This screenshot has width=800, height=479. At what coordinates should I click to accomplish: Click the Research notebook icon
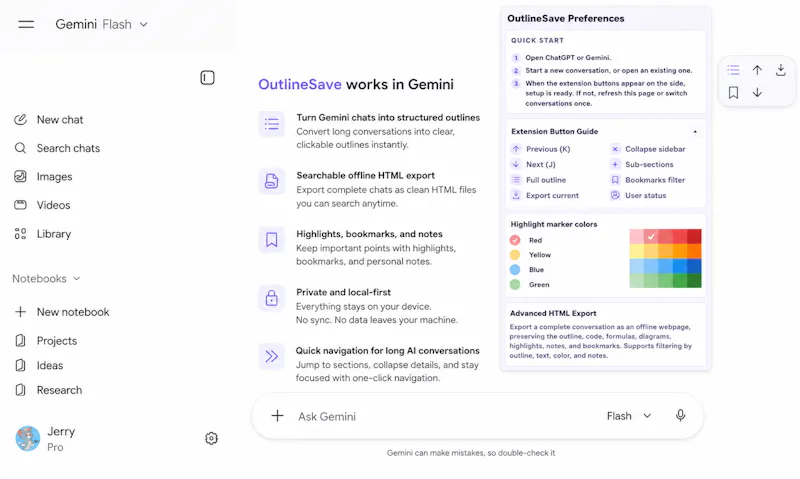(20, 390)
